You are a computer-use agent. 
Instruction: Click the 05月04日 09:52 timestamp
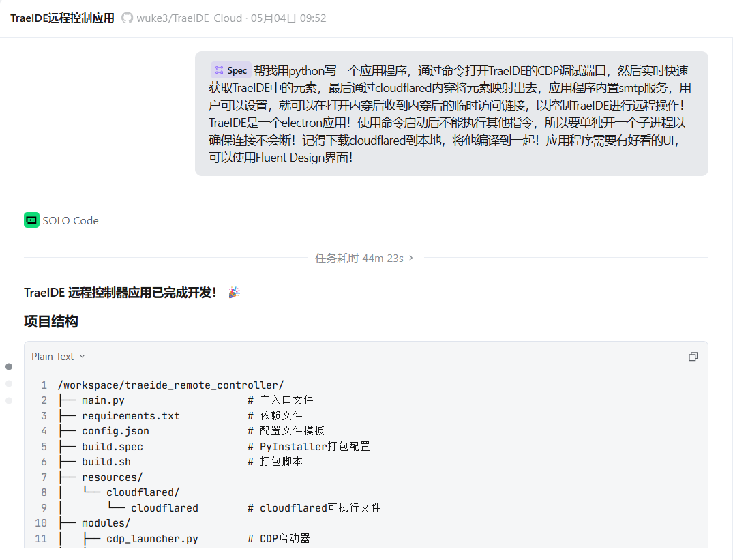tap(288, 18)
